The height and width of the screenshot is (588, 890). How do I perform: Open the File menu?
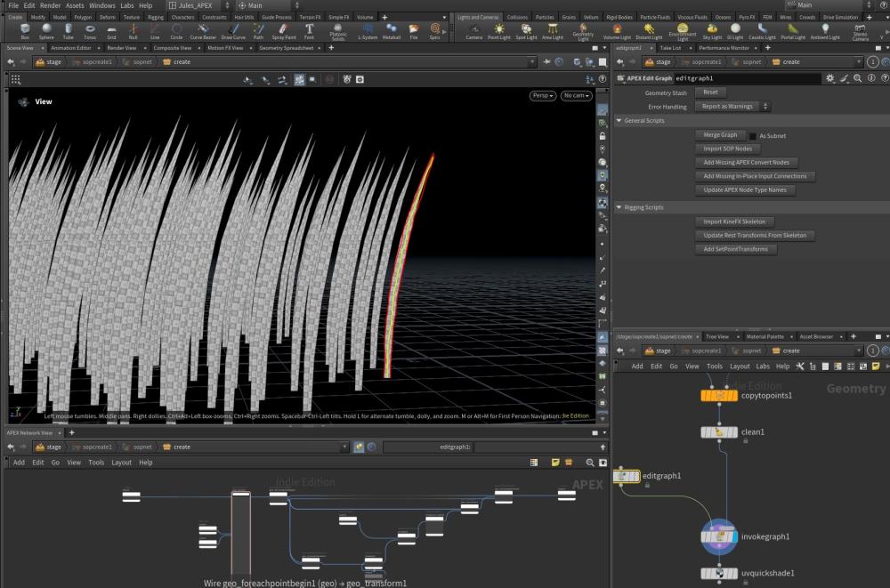(x=13, y=5)
